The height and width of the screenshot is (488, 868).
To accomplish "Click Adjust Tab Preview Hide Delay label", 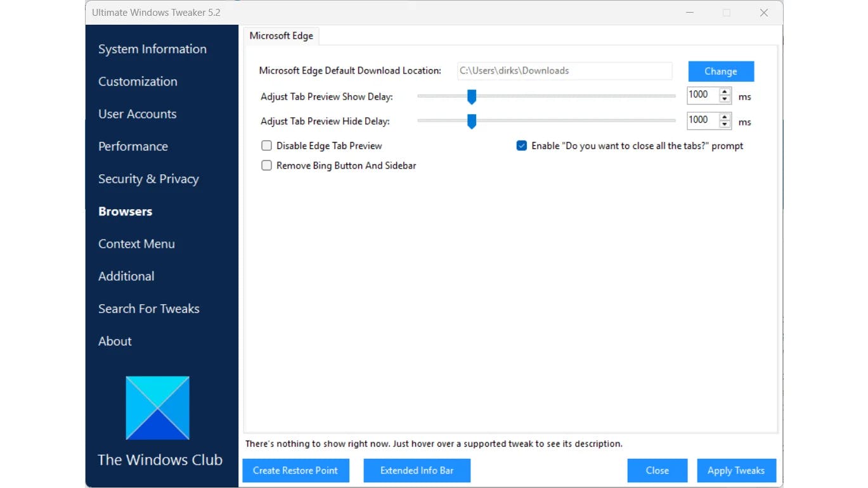I will (x=325, y=122).
